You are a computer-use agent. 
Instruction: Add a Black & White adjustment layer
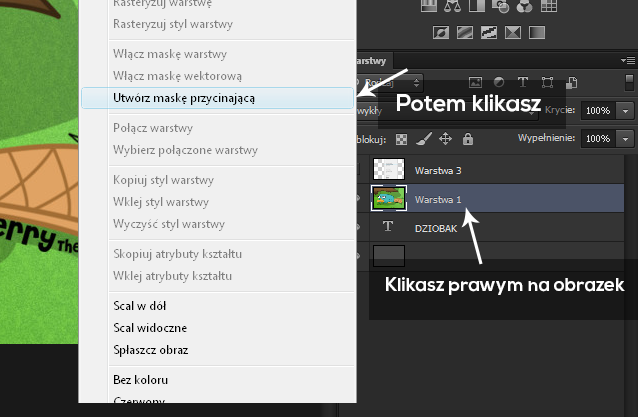tap(476, 6)
